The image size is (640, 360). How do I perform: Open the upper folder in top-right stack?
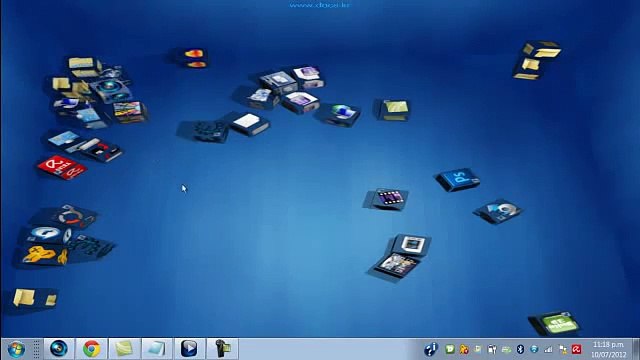pos(543,49)
